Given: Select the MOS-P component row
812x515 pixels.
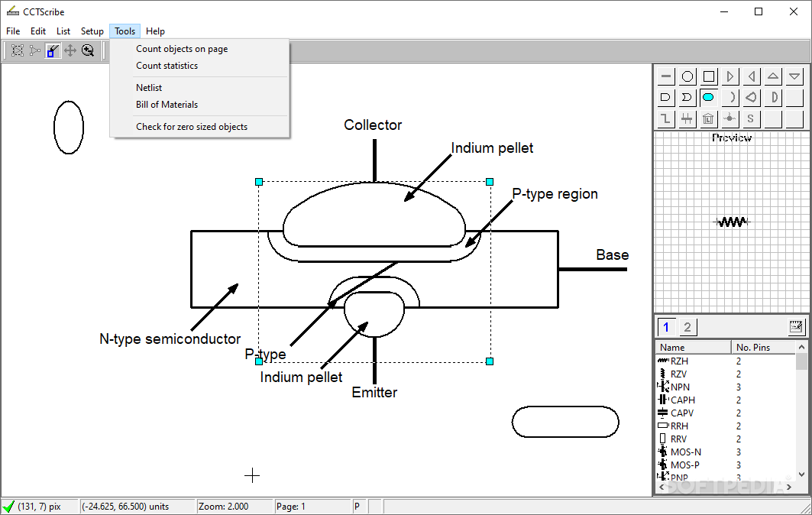Looking at the screenshot, I should pyautogui.click(x=726, y=465).
